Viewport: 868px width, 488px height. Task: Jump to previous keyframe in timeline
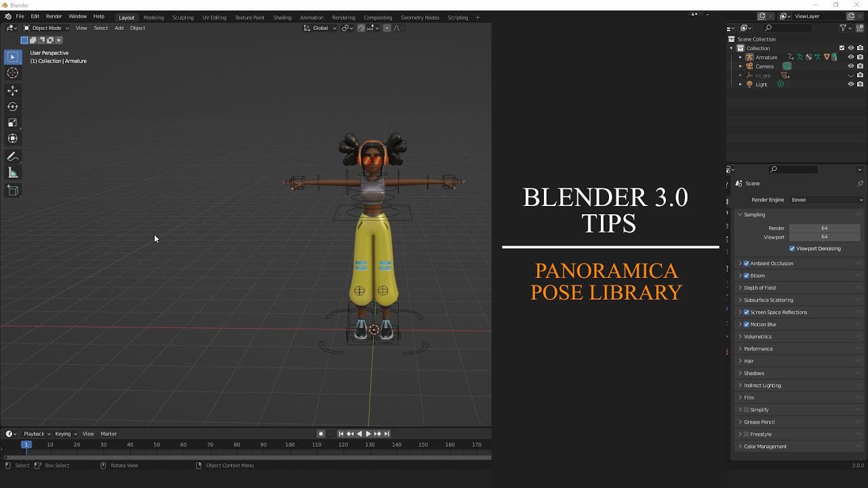[350, 434]
